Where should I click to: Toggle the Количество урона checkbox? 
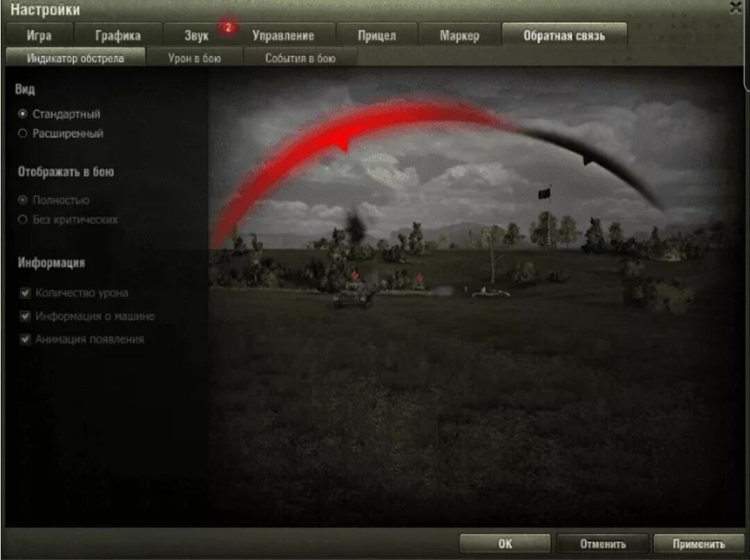tap(26, 292)
